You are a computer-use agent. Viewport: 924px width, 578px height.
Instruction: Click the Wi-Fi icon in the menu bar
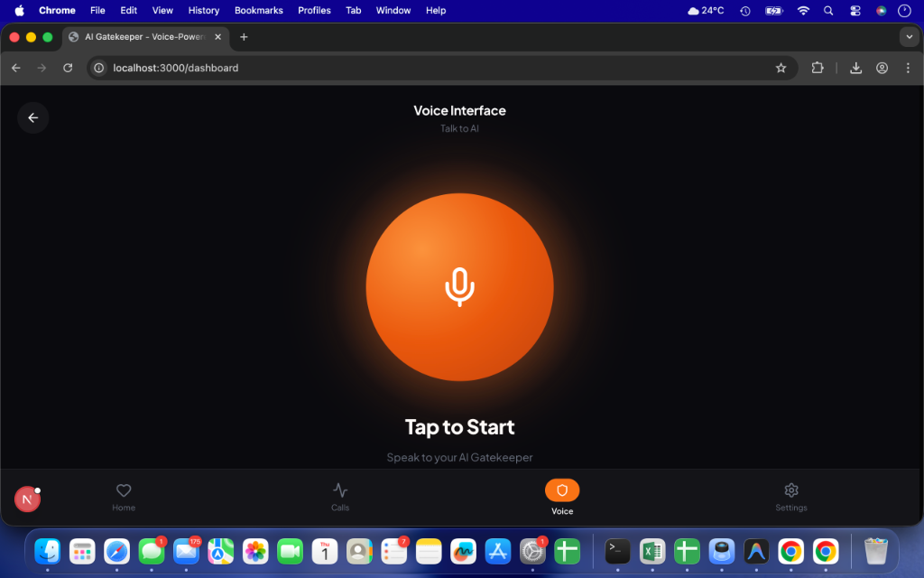803,11
